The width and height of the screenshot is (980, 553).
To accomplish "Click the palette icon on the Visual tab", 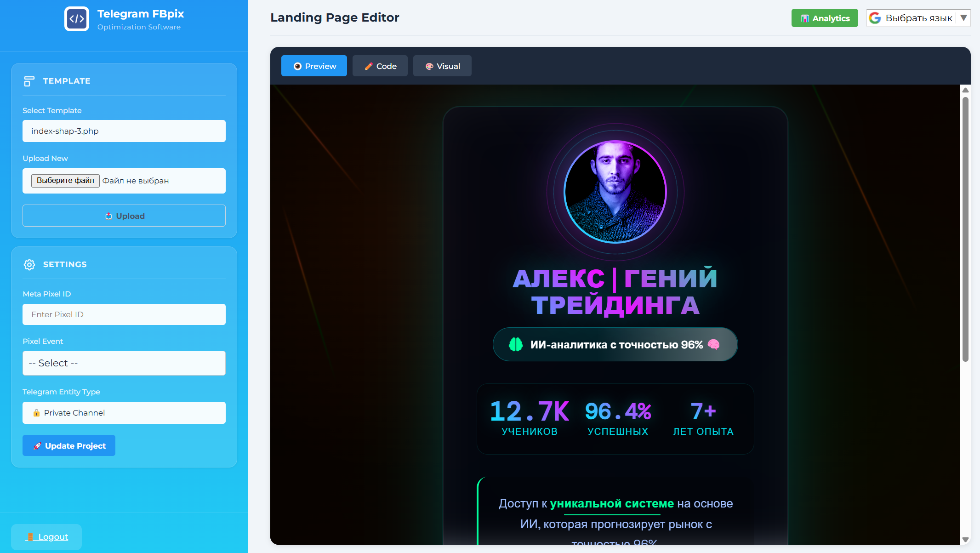I will coord(430,66).
